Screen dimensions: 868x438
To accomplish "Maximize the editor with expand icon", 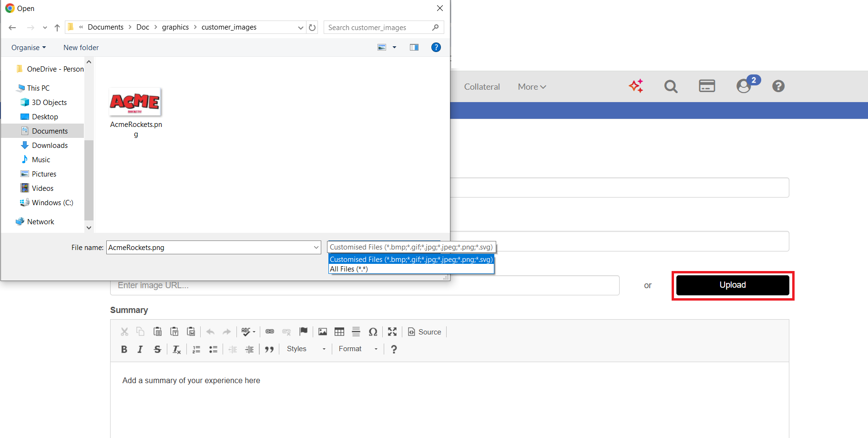I will point(392,332).
